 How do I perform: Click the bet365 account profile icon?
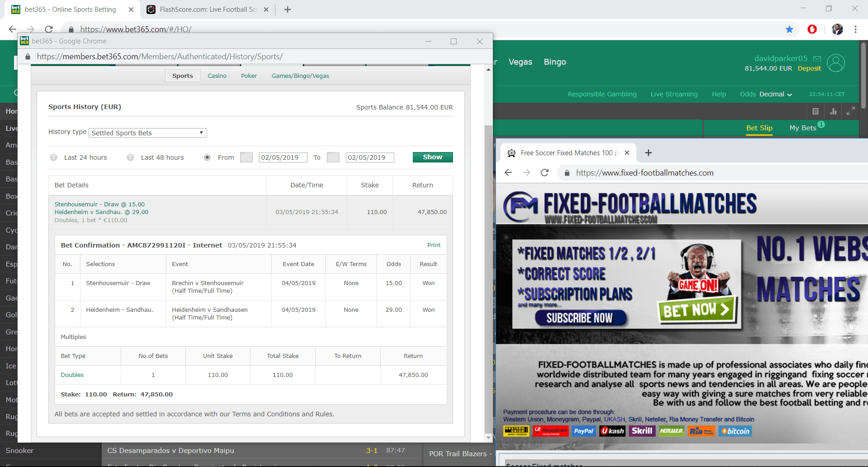pos(836,63)
